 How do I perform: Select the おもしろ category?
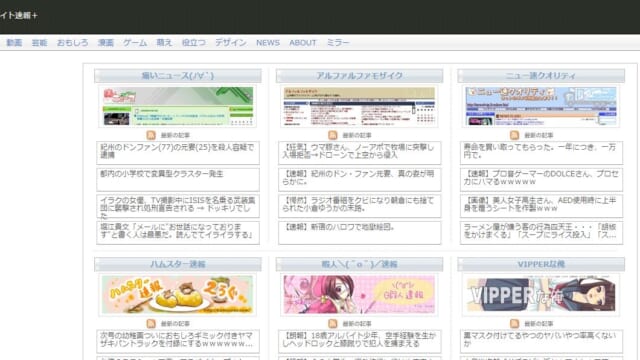click(72, 42)
